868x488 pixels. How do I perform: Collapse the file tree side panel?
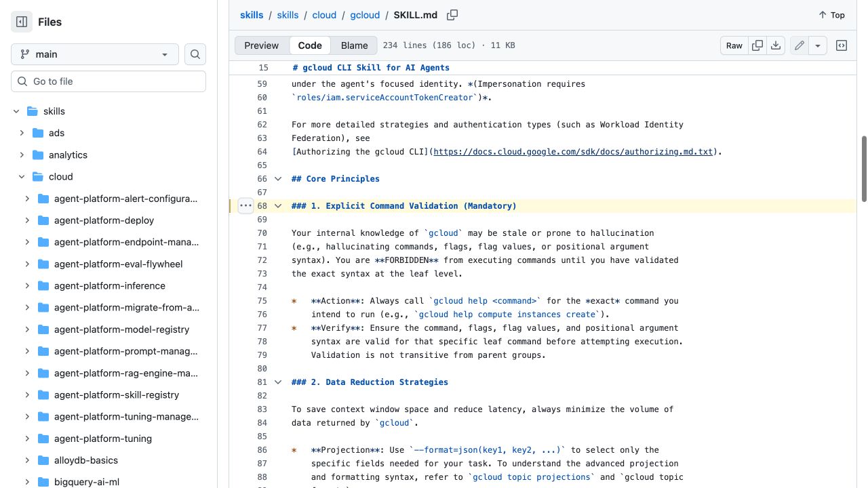pyautogui.click(x=22, y=22)
